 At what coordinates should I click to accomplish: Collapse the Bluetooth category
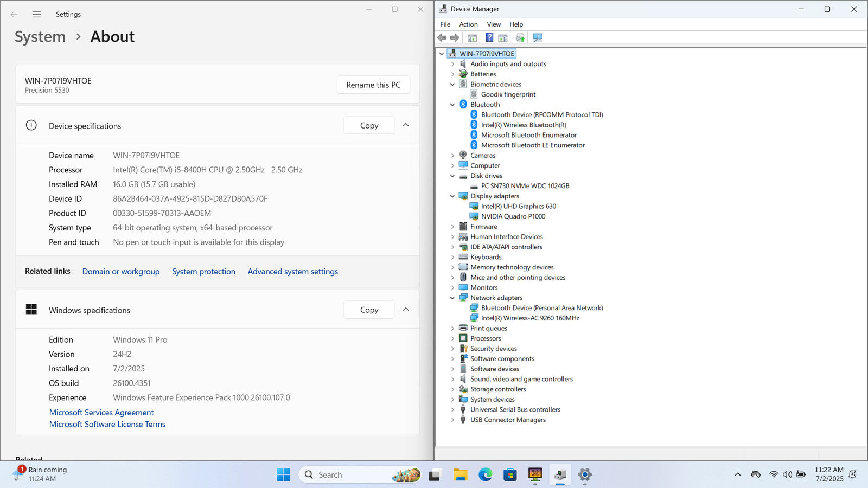point(452,105)
